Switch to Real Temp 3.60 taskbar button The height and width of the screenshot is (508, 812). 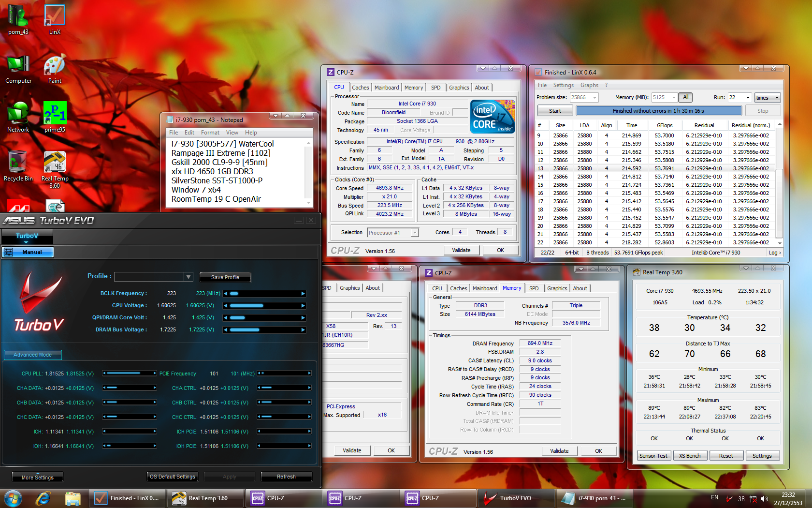click(x=204, y=498)
